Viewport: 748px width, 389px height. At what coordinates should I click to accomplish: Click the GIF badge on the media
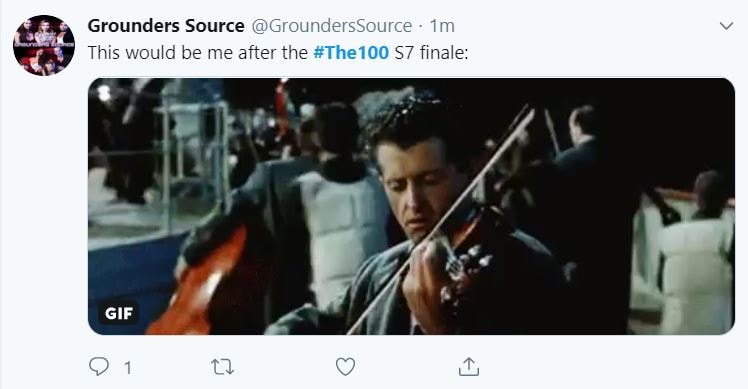(x=119, y=313)
